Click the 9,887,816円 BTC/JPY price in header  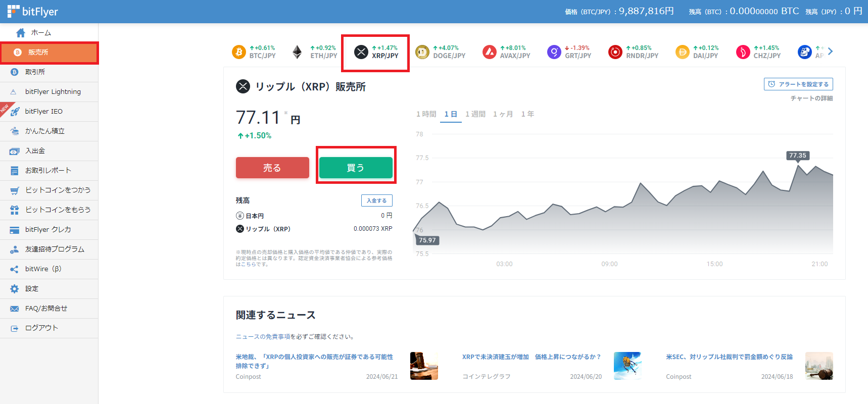tap(646, 11)
